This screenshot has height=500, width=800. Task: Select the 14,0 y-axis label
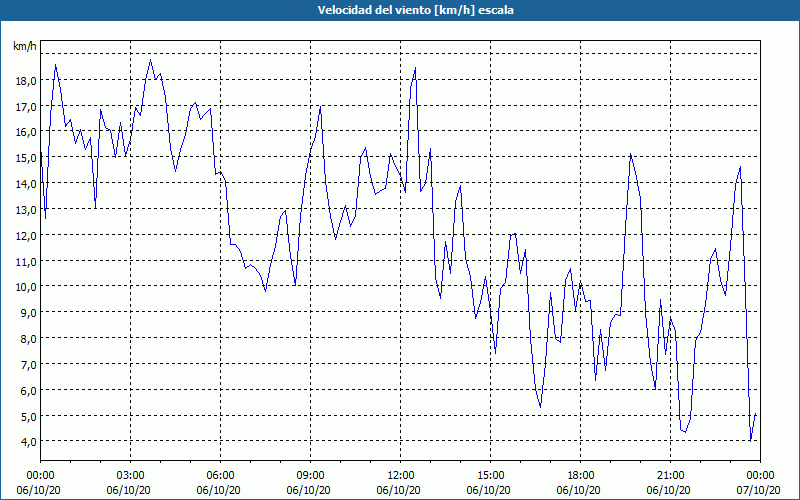coord(28,184)
